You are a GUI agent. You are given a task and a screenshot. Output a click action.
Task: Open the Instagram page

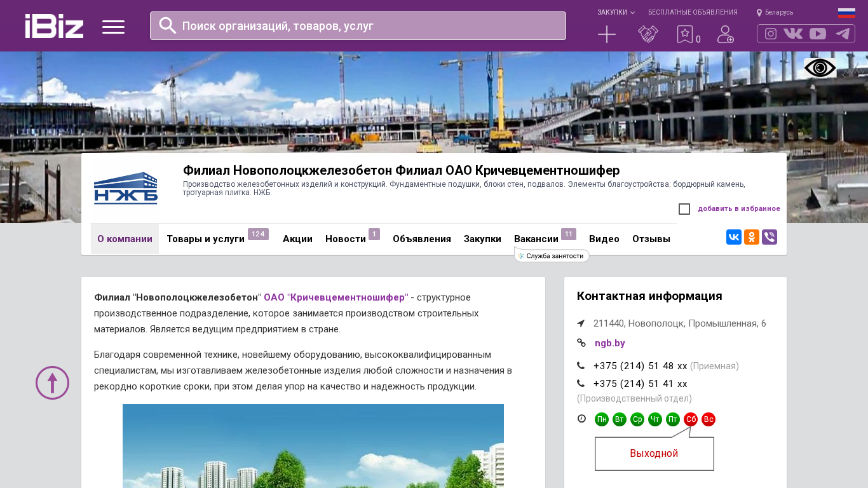click(771, 34)
